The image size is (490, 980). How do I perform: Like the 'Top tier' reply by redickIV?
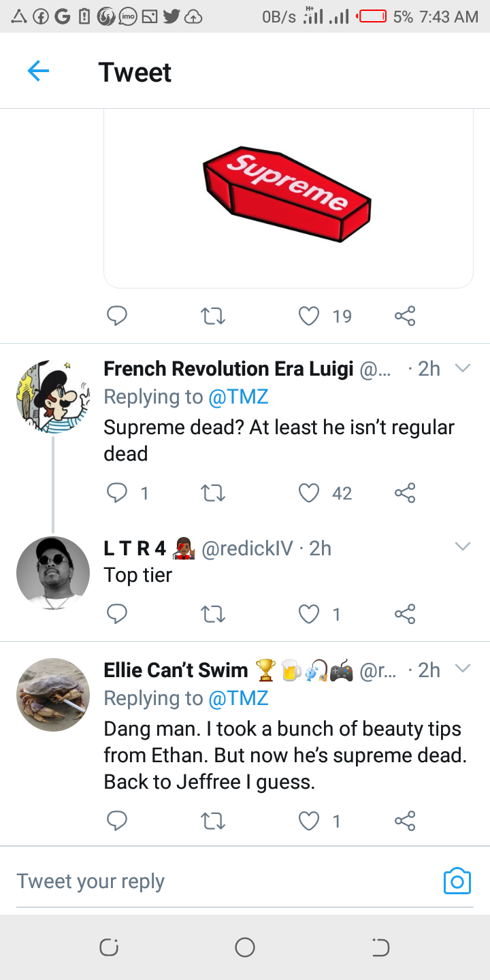pos(309,615)
